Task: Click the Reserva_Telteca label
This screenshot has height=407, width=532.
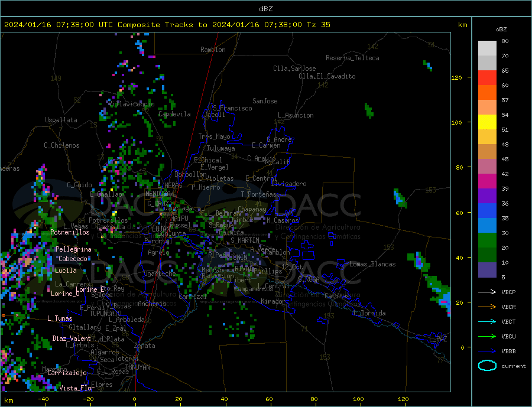Action: pos(352,58)
